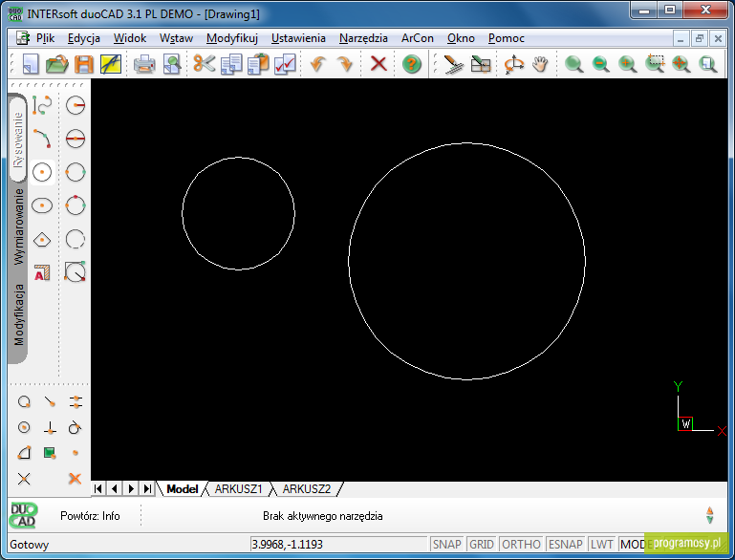This screenshot has width=735, height=560.
Task: Select the text tool with letter A
Action: click(x=42, y=272)
